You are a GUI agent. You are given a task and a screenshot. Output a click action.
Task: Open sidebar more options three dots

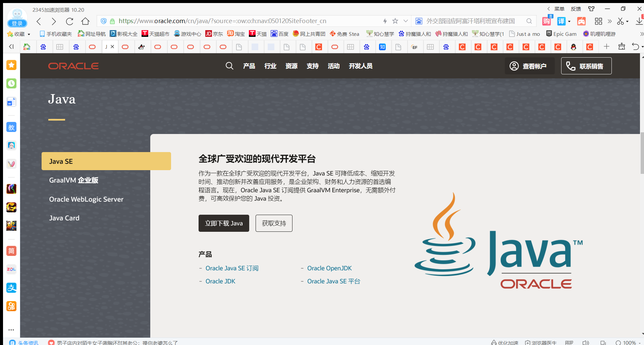tap(11, 330)
